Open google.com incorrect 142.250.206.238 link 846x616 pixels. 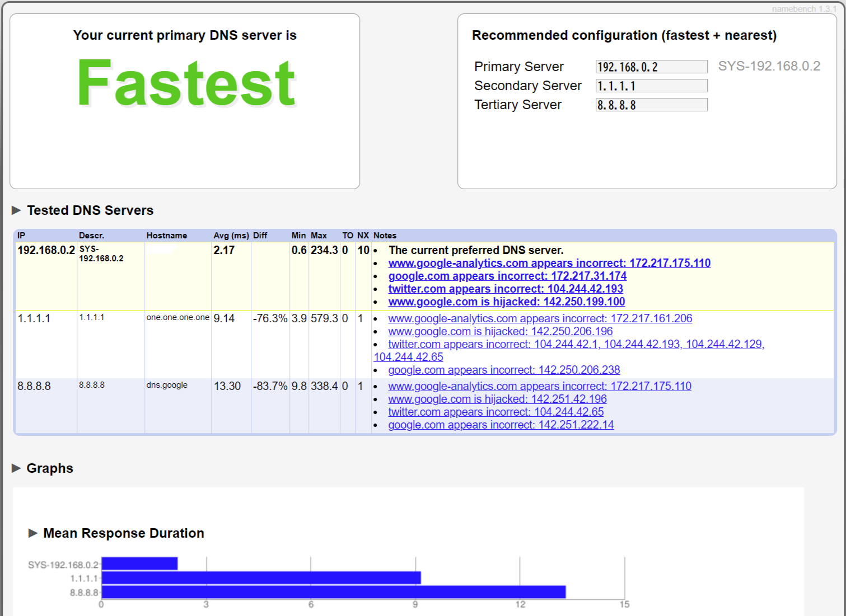[x=504, y=370]
